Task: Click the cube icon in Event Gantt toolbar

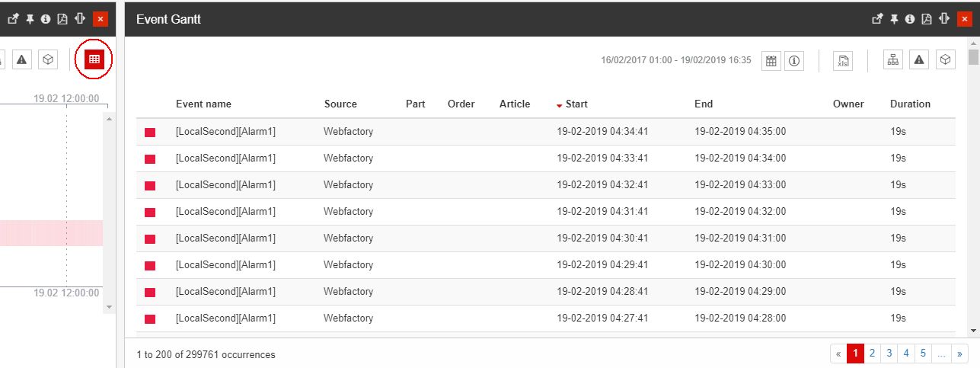Action: tap(945, 60)
